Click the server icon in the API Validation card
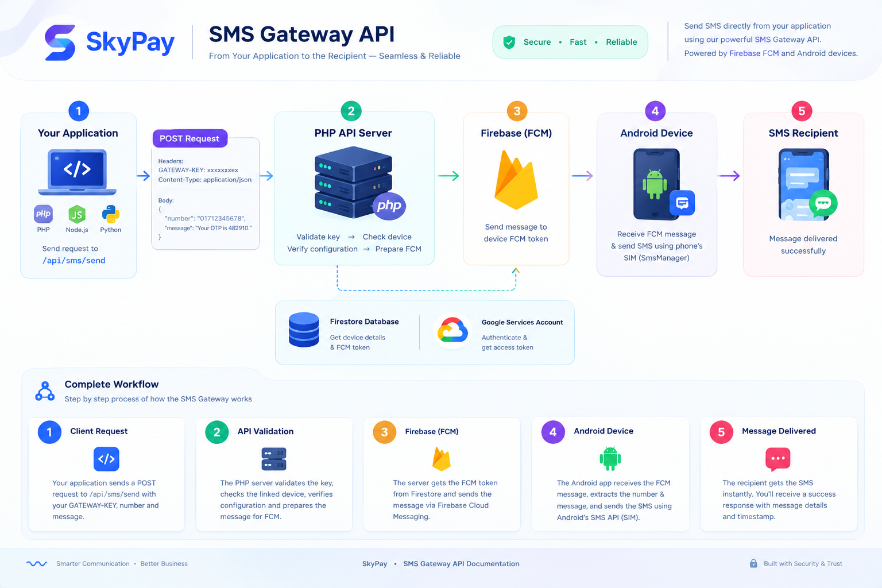The image size is (882, 588). 274,459
